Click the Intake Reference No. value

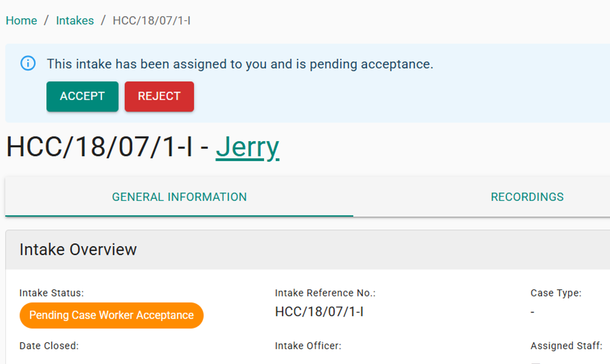319,312
